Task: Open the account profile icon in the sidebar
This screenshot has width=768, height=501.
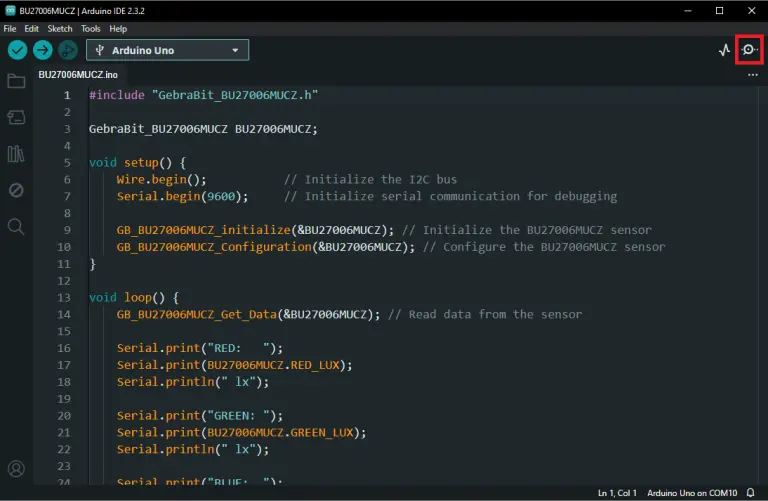Action: (x=16, y=469)
